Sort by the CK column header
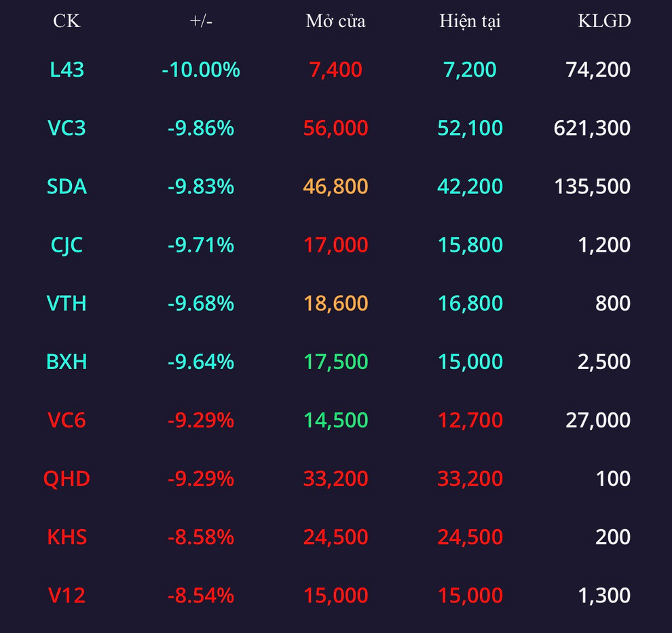The width and height of the screenshot is (672, 633). [67, 21]
